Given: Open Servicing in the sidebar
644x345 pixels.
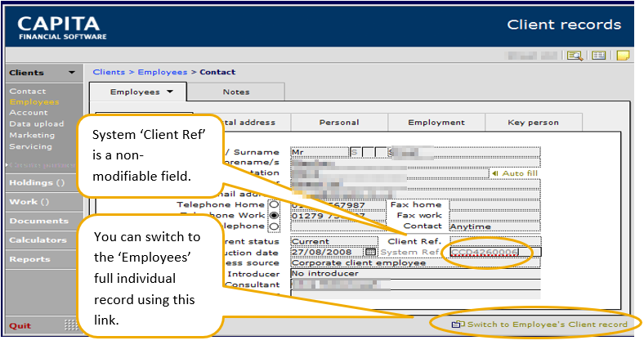Looking at the screenshot, I should 30,146.
